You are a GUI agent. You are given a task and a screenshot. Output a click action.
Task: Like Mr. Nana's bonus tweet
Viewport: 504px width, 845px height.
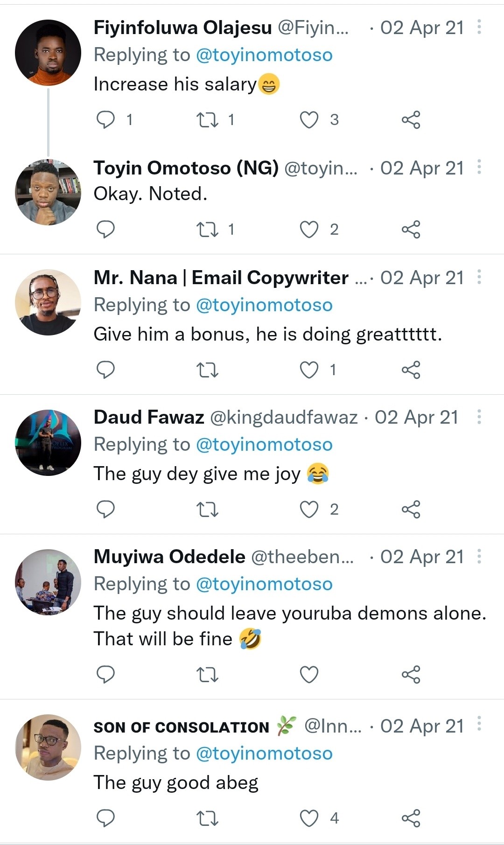[309, 370]
